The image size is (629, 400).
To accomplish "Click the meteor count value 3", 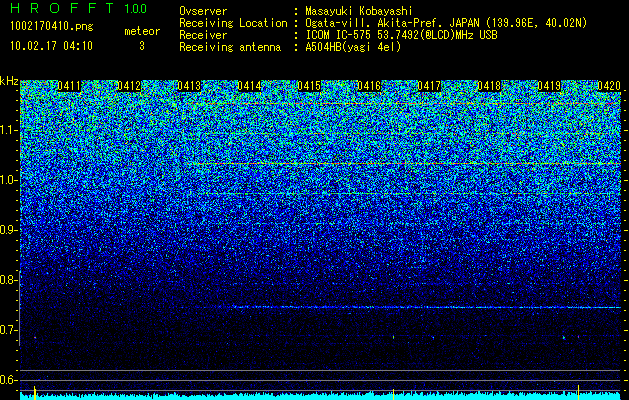I will click(x=142, y=46).
